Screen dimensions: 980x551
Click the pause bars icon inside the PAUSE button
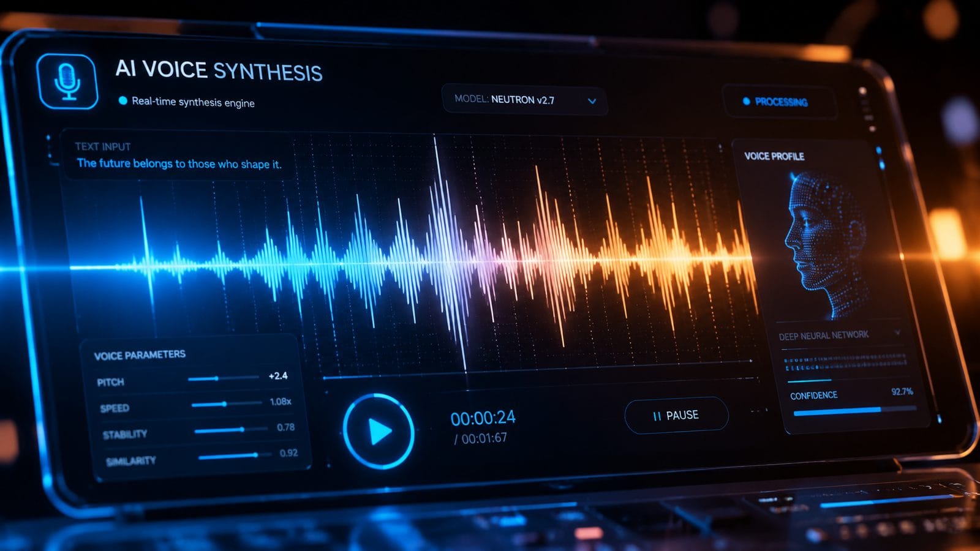click(657, 416)
